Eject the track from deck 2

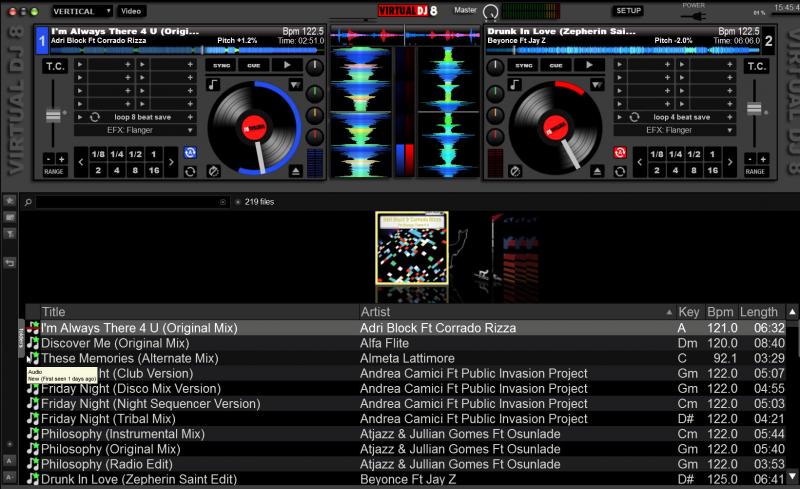597,172
